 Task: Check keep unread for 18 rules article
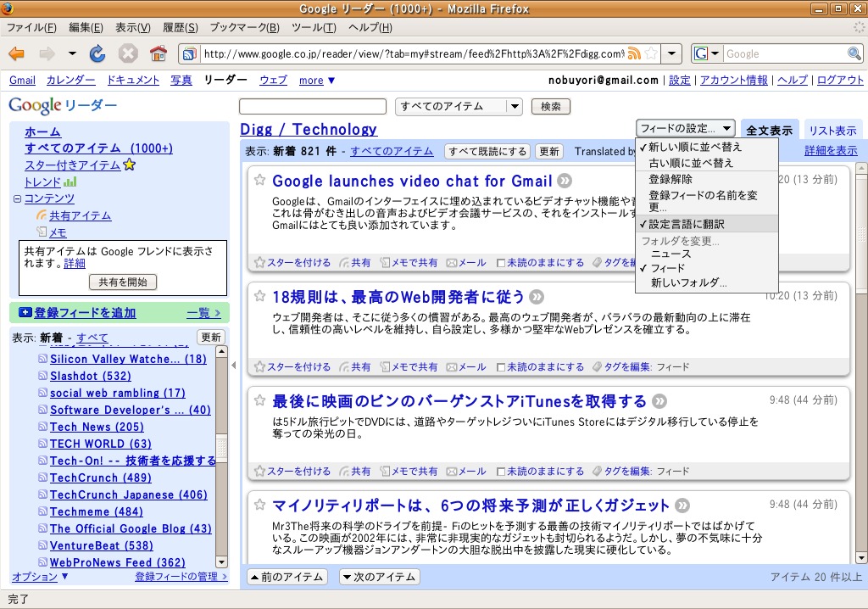point(501,367)
